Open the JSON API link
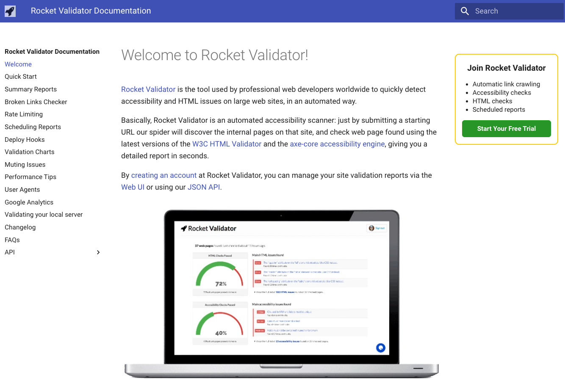This screenshot has width=565, height=392. coord(204,187)
